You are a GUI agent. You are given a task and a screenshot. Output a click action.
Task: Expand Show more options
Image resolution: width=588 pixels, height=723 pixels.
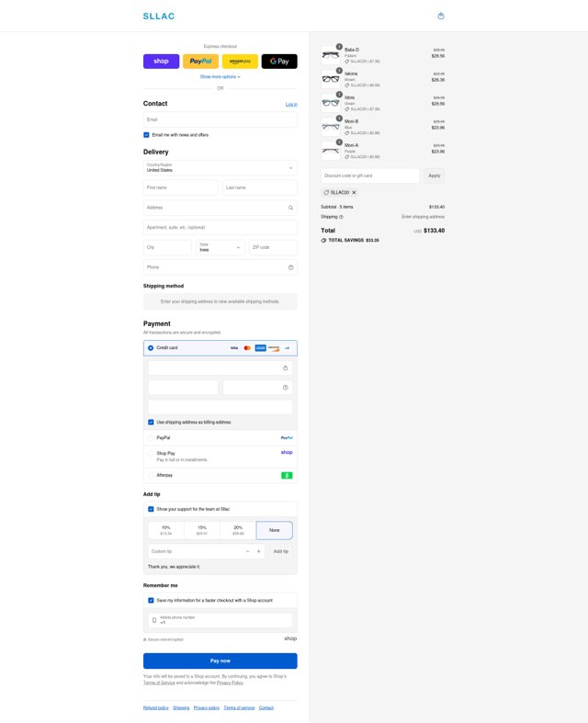220,76
